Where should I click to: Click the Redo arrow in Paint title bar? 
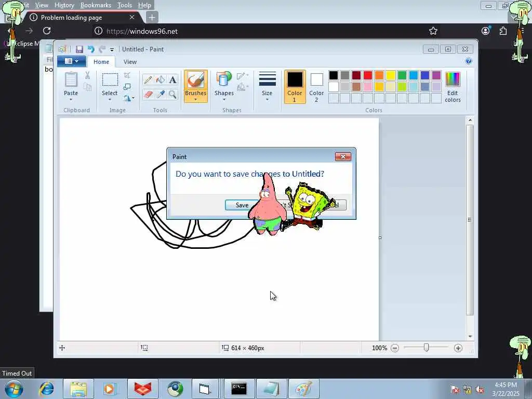(102, 49)
